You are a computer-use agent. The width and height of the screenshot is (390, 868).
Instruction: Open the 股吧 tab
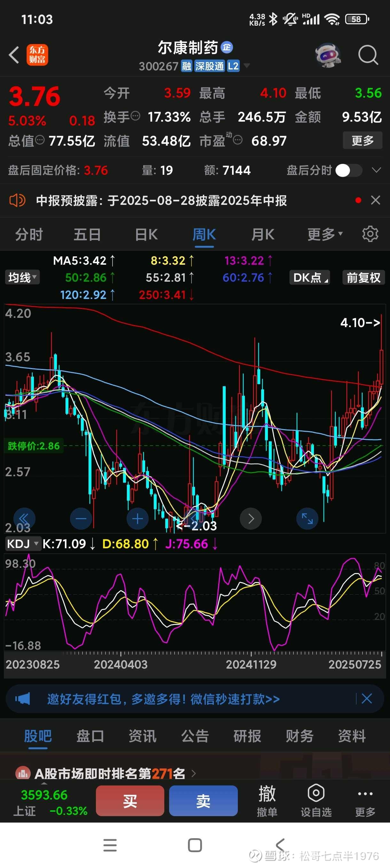[38, 736]
